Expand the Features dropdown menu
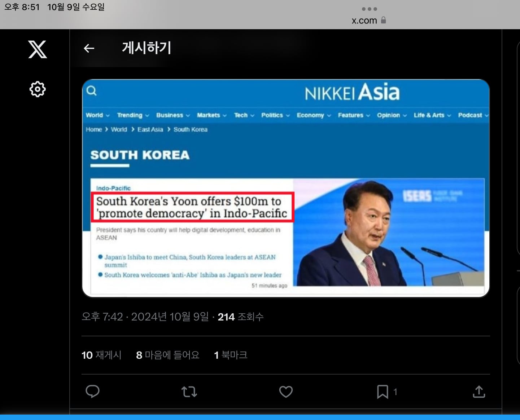Image resolution: width=520 pixels, height=420 pixels. click(354, 115)
